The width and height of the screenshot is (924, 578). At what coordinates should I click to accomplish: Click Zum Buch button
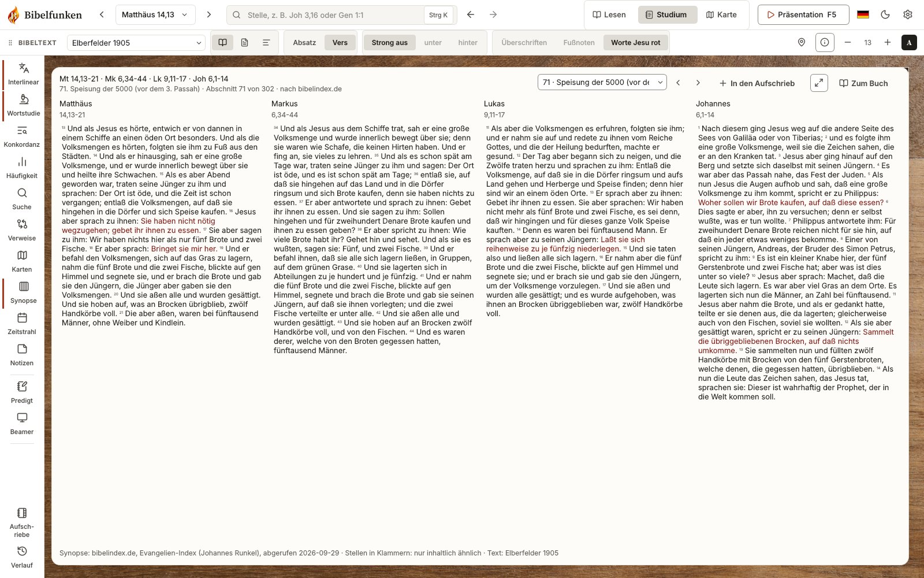click(x=863, y=83)
